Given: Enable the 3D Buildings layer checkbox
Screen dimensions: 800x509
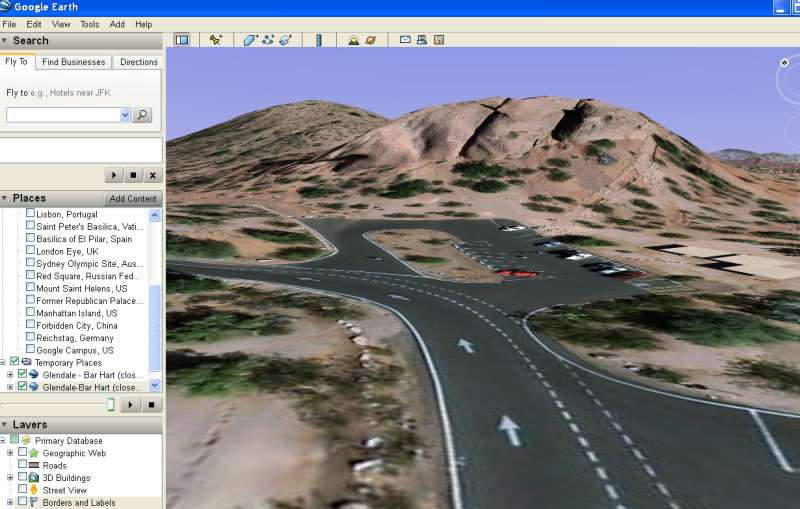Looking at the screenshot, I should (x=22, y=477).
